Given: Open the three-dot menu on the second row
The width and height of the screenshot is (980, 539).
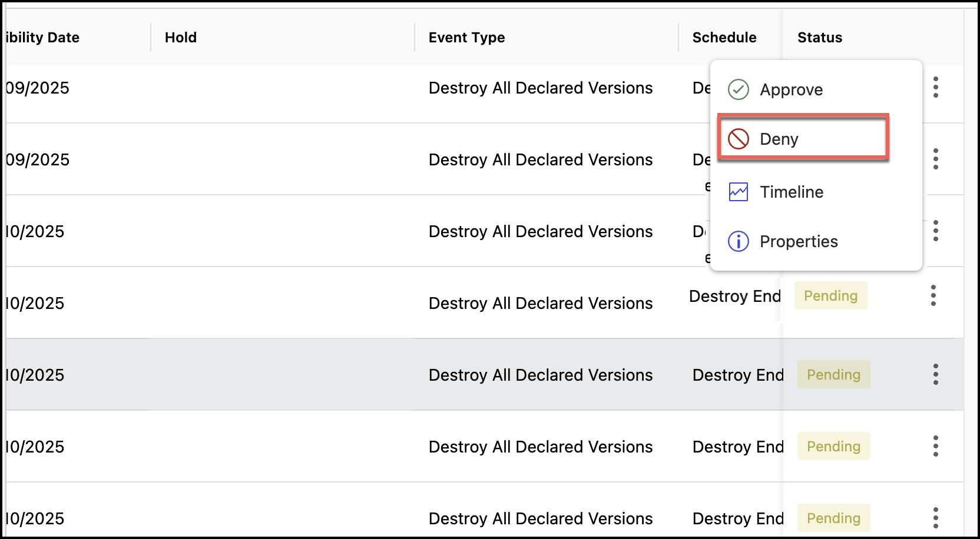Looking at the screenshot, I should (935, 159).
